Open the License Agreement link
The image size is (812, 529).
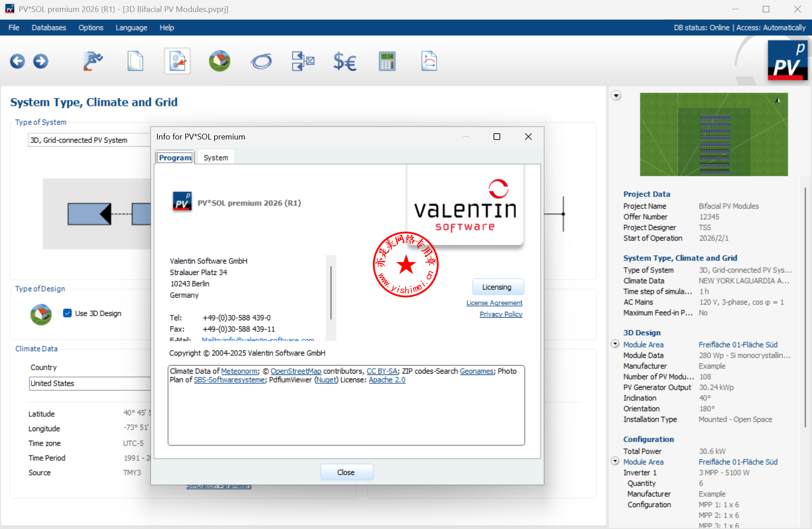click(494, 303)
